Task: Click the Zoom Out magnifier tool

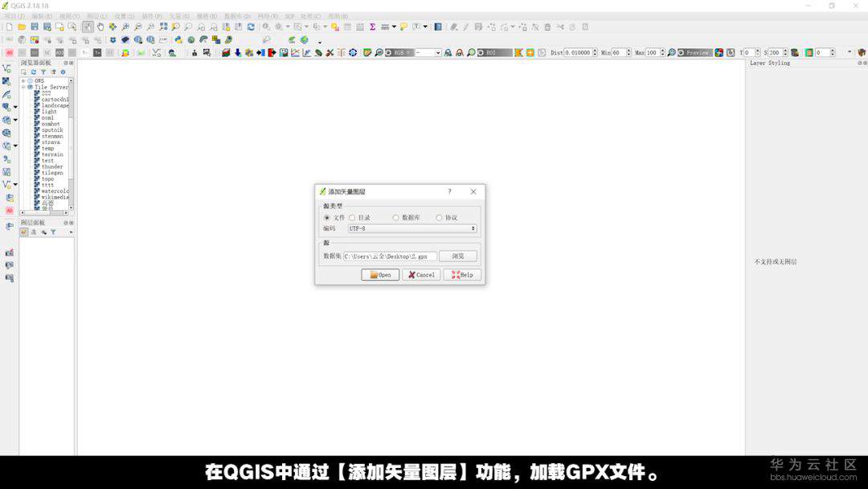Action: [138, 27]
